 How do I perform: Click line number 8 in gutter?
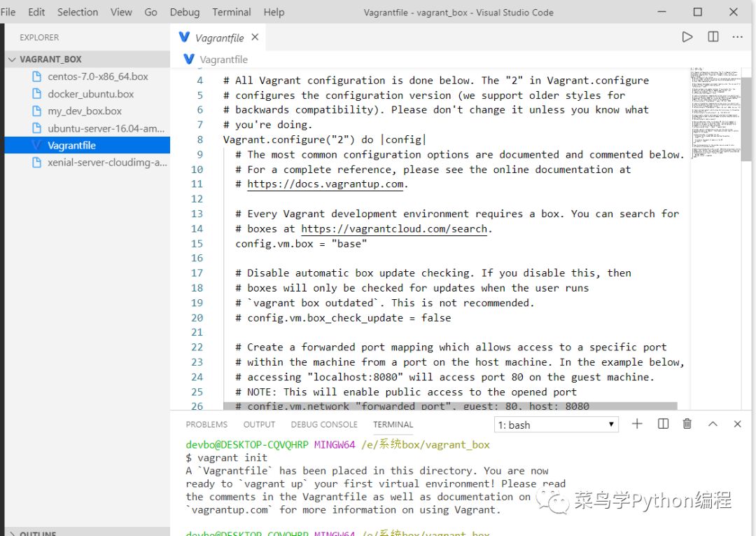click(x=199, y=139)
